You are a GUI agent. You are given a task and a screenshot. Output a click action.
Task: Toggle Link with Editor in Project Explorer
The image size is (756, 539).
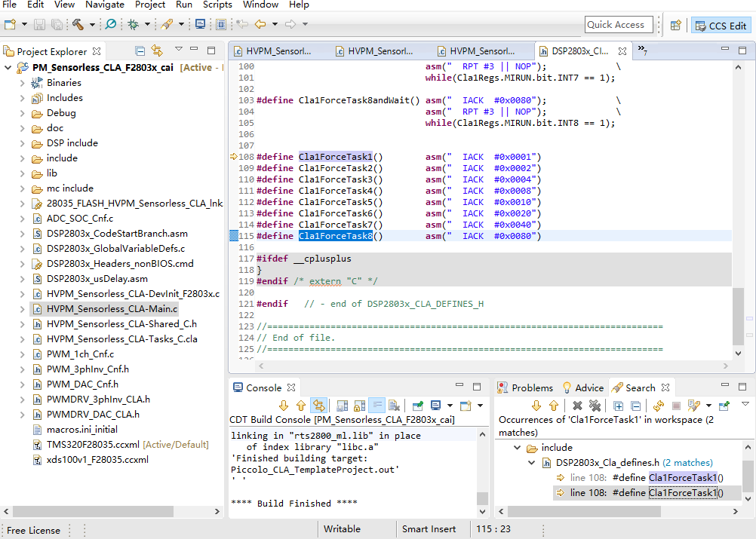tap(157, 51)
